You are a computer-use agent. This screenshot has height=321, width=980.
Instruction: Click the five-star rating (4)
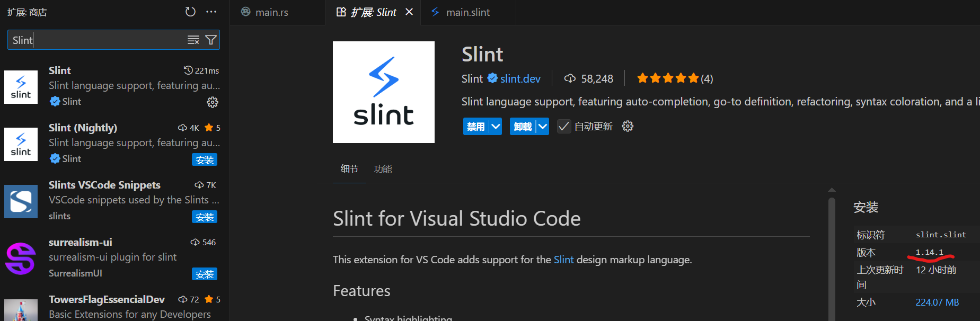(675, 78)
